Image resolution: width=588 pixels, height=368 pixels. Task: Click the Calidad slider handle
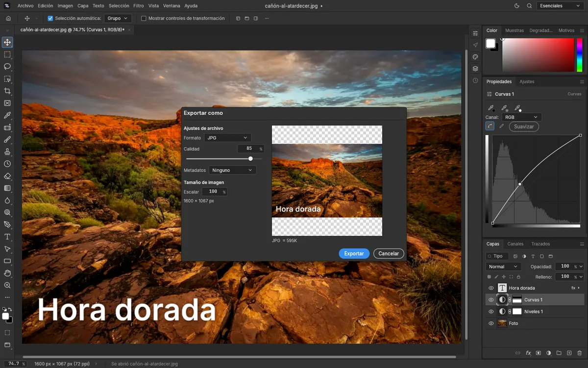(250, 159)
